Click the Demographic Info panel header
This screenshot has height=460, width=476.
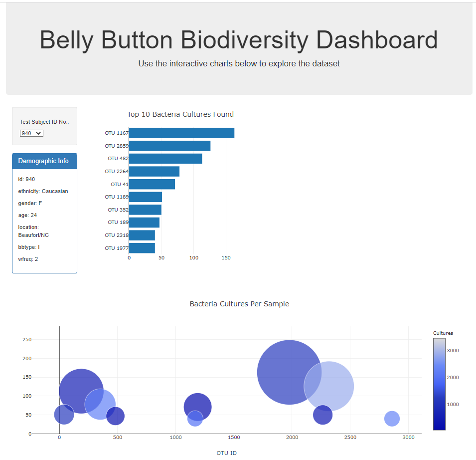pos(44,161)
